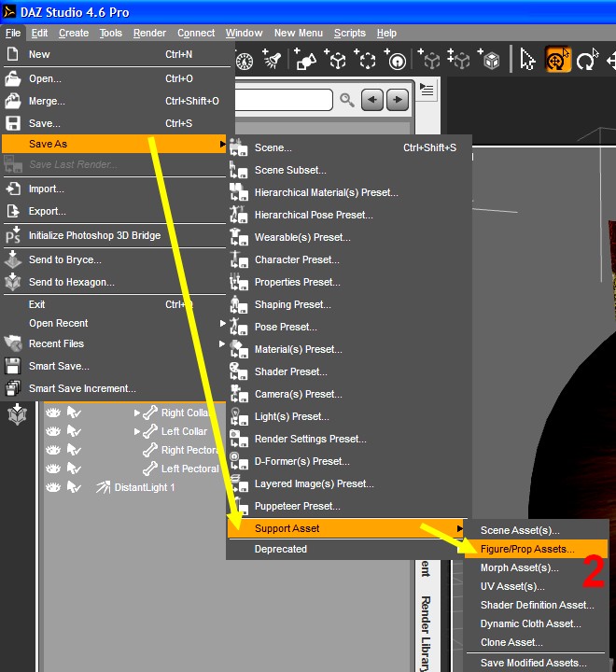Choose Figure/Prop Assets... entry

(x=537, y=549)
